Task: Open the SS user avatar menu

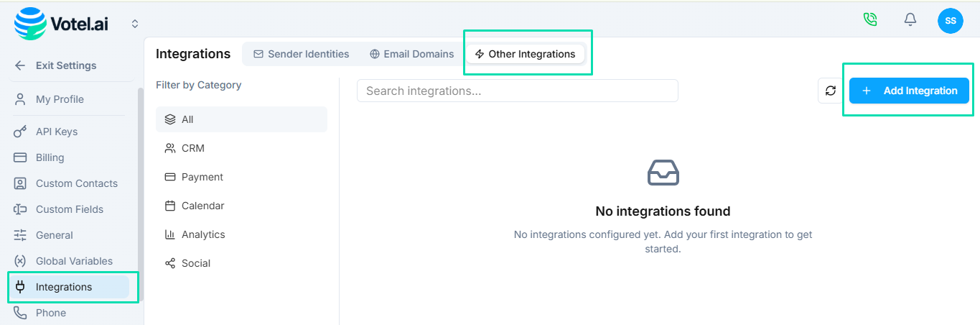Action: [950, 21]
